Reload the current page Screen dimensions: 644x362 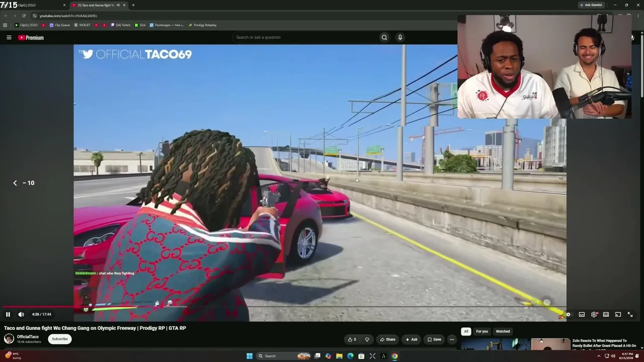coord(24,16)
